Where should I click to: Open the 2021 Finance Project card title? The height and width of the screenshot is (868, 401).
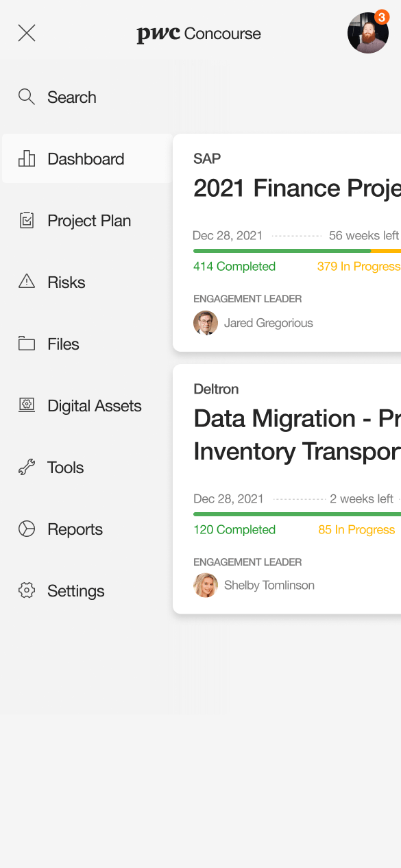click(x=297, y=188)
